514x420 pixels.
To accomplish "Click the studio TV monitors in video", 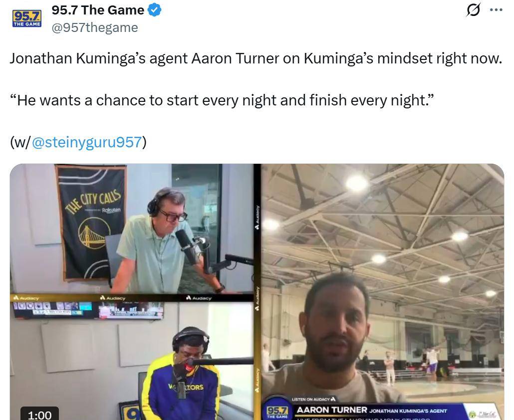I will tap(88, 310).
